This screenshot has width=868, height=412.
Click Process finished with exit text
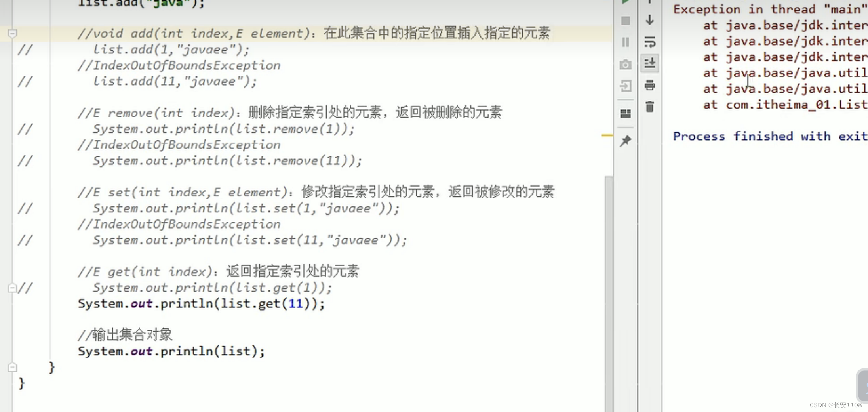[x=770, y=136]
